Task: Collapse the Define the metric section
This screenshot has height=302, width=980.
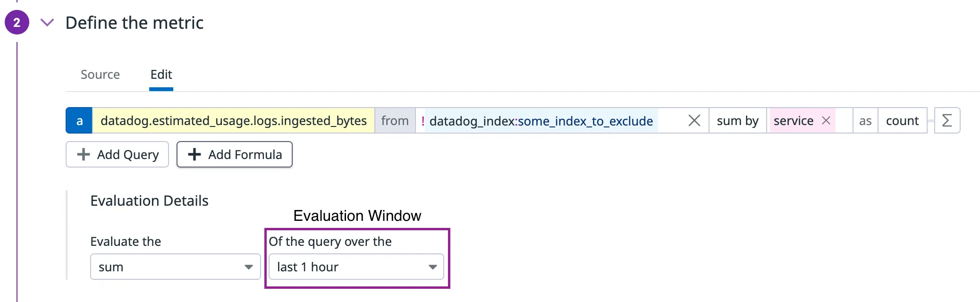Action: pos(47,23)
